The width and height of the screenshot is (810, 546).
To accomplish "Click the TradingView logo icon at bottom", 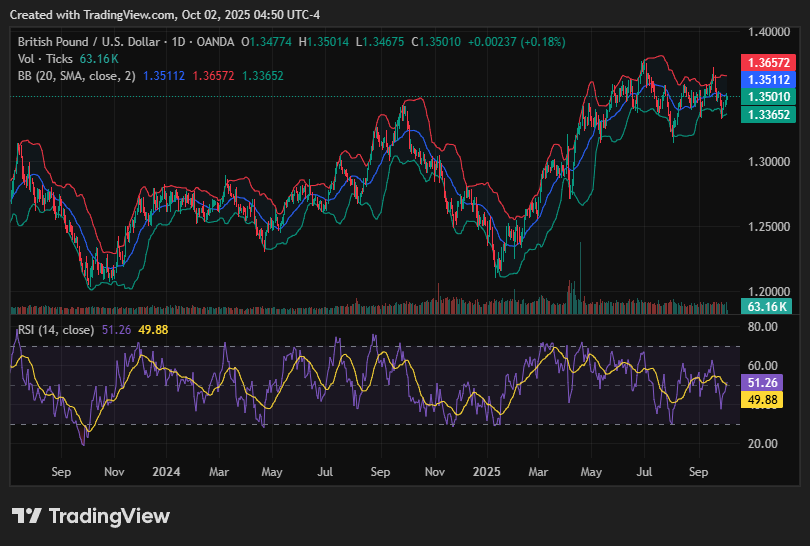I will click(x=27, y=516).
